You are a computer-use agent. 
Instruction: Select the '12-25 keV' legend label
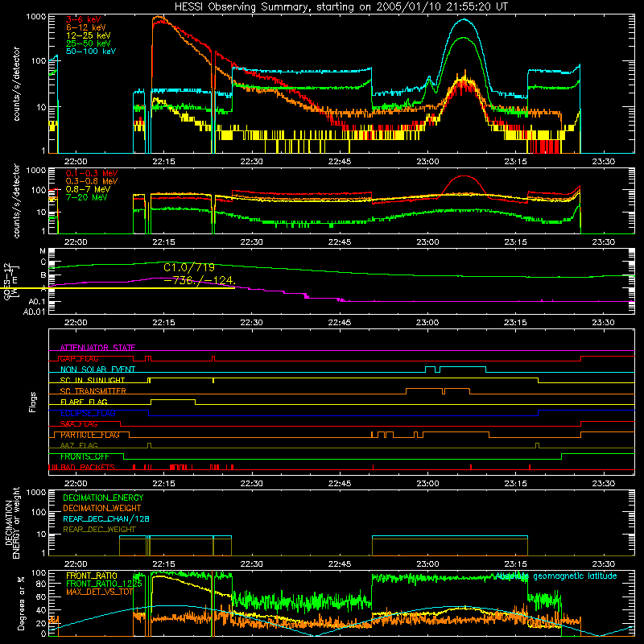click(89, 35)
